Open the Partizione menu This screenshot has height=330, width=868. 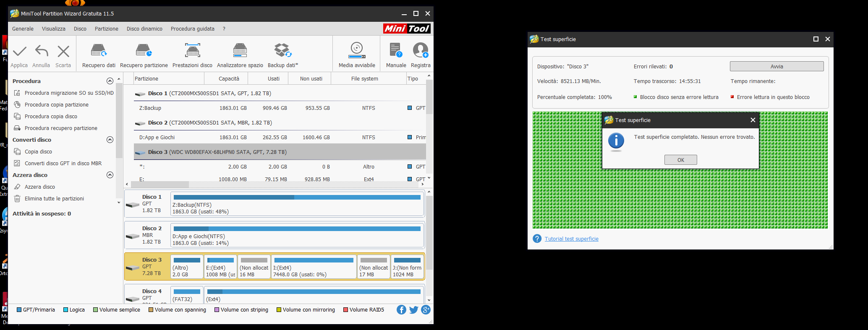[x=107, y=29]
